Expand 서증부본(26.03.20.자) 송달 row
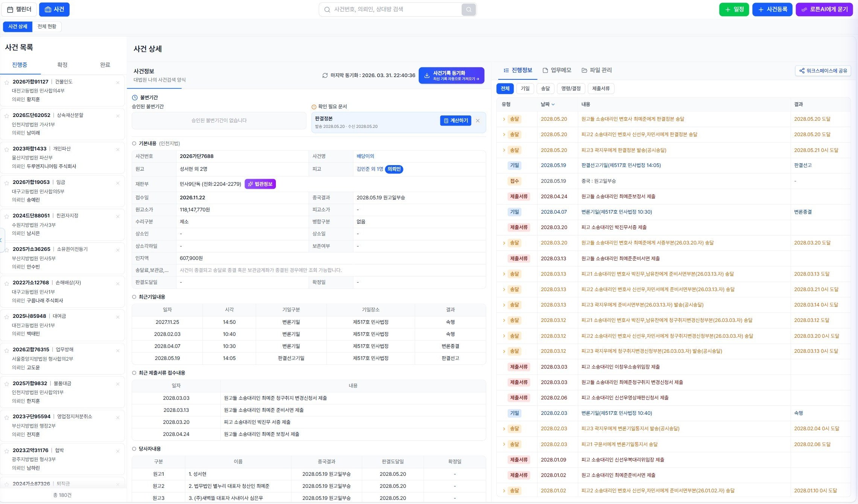The image size is (858, 504). [504, 243]
